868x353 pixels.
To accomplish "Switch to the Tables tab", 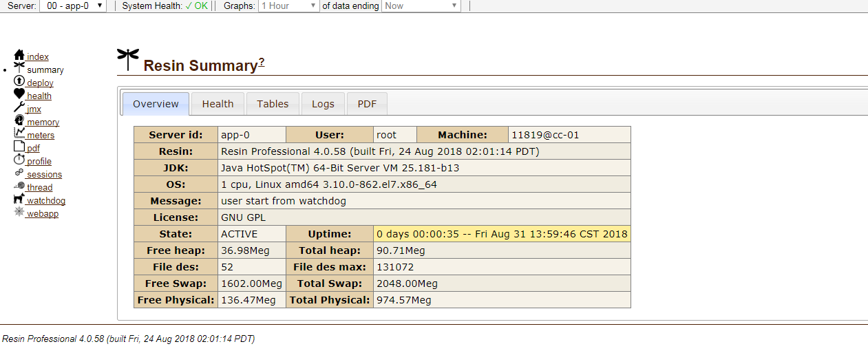I will click(273, 104).
